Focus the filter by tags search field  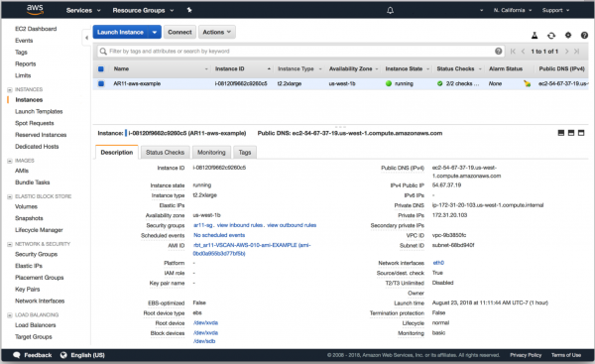300,52
